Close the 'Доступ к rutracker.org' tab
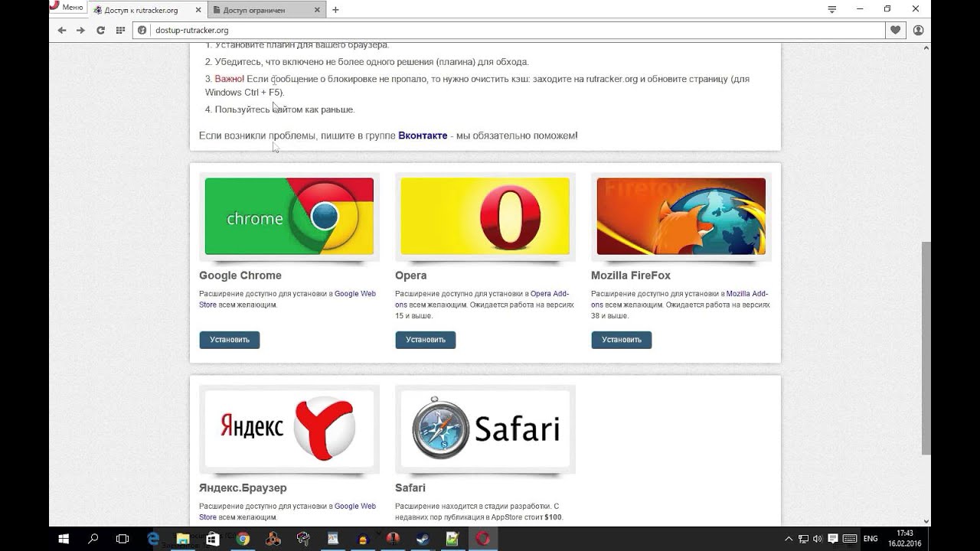 coord(198,10)
